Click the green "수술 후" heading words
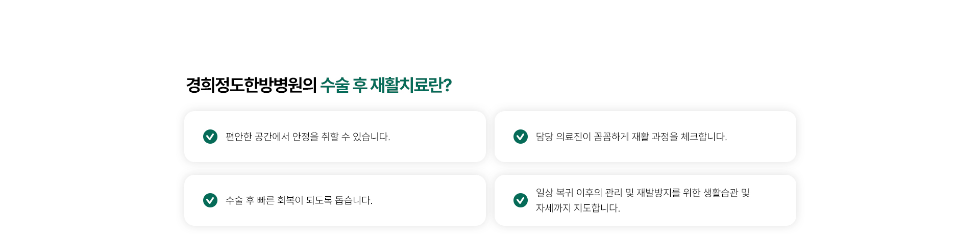980x238 pixels. click(344, 85)
